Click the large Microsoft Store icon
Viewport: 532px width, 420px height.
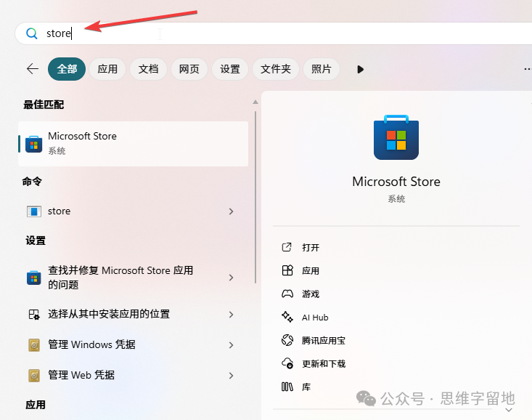click(396, 137)
